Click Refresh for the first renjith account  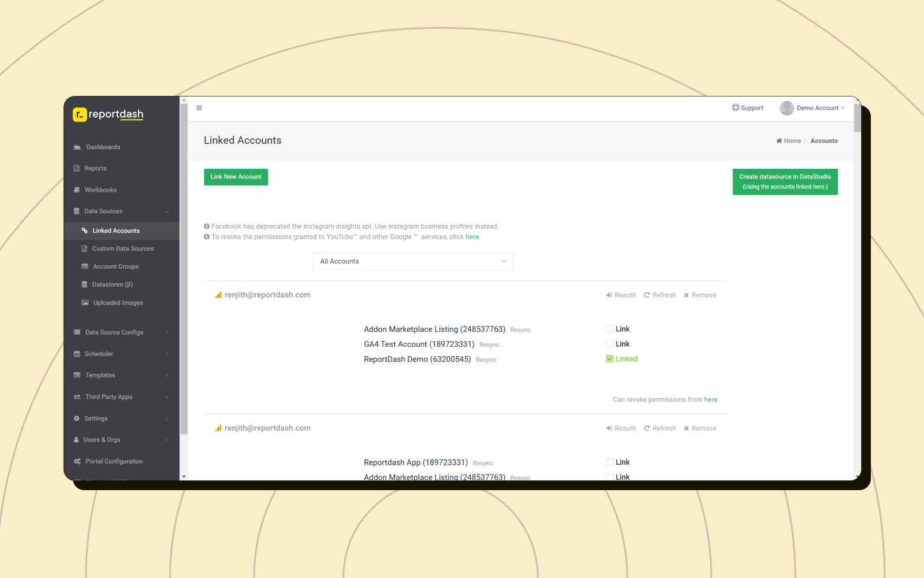pos(660,295)
